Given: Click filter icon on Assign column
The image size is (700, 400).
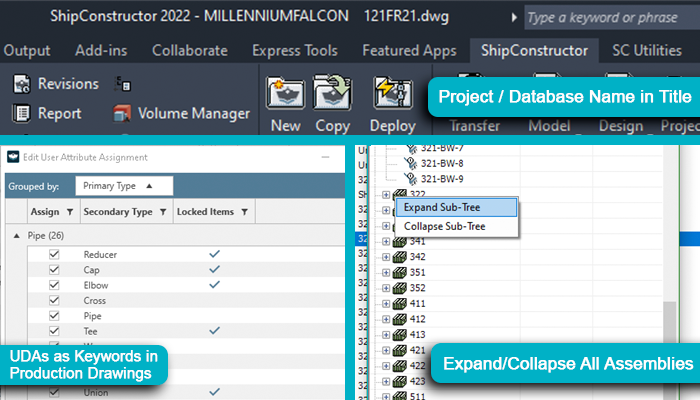Looking at the screenshot, I should coord(70,212).
